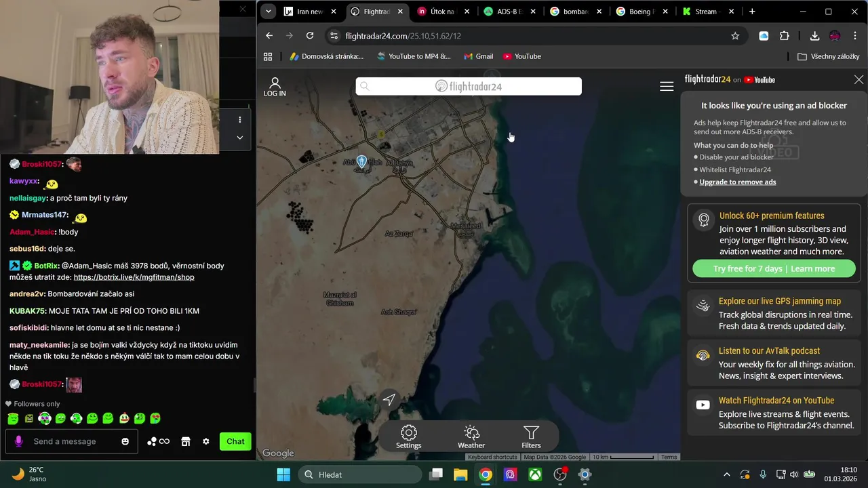Go back in browser history
The height and width of the screenshot is (488, 868).
point(269,36)
